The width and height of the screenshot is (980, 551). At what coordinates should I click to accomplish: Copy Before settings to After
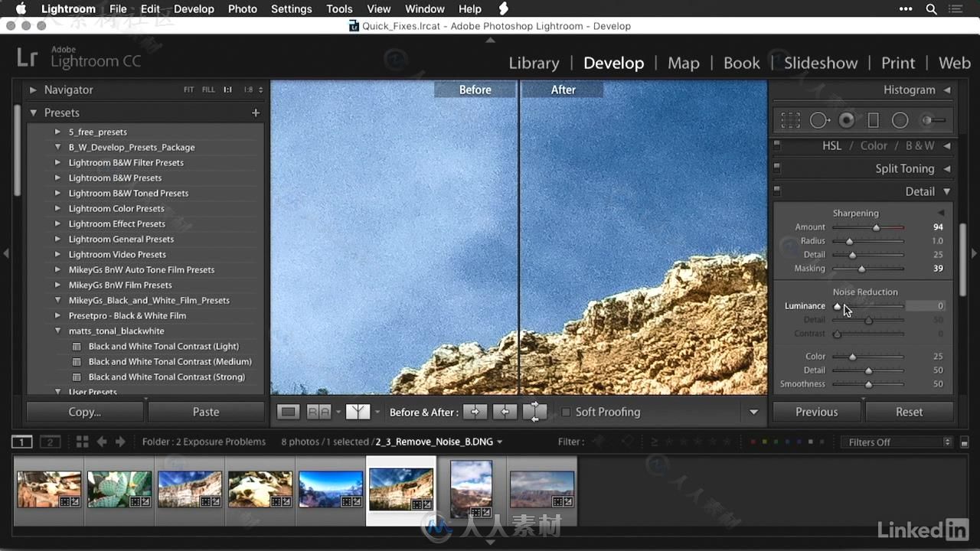click(x=475, y=412)
